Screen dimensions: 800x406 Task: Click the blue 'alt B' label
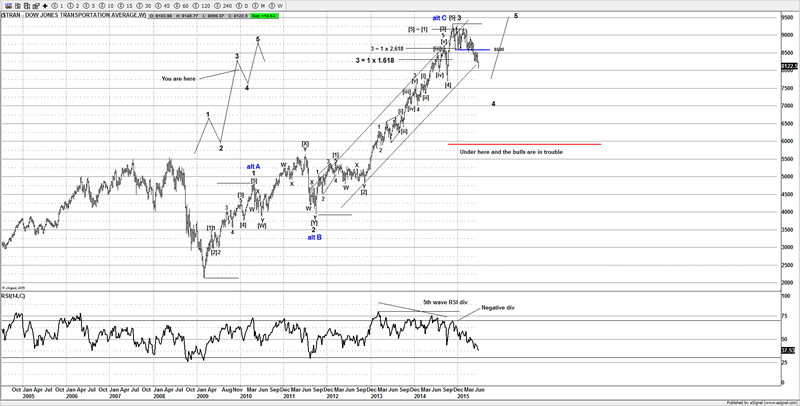[x=314, y=238]
